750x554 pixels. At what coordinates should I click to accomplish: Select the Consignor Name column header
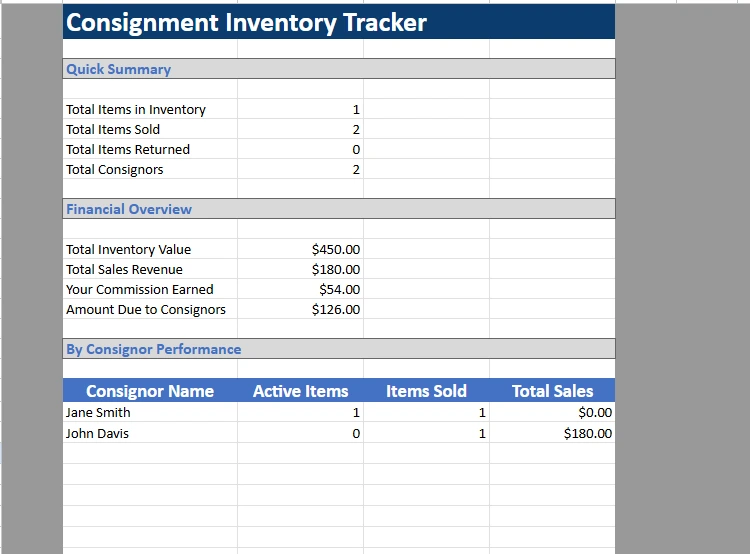150,391
